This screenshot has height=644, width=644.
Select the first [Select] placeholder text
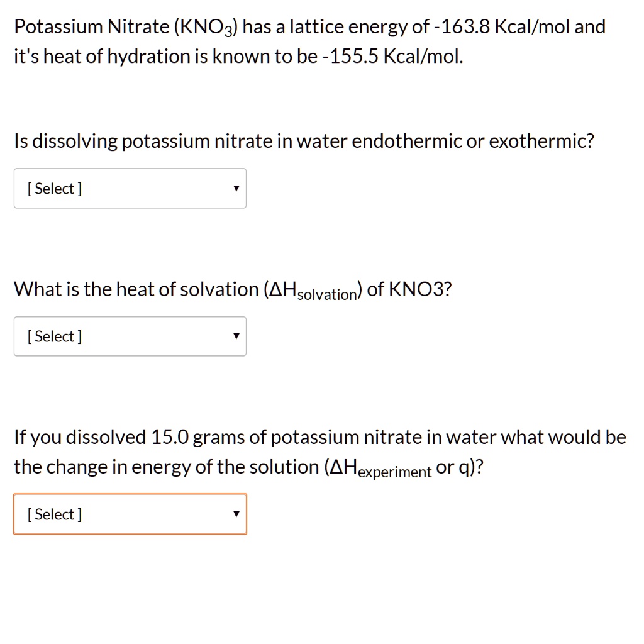(53, 188)
